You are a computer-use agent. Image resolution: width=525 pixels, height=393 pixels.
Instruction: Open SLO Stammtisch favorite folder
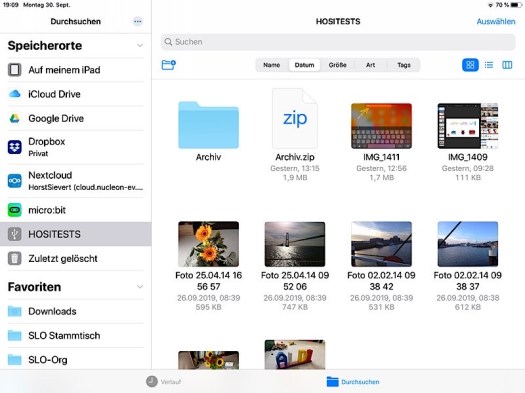[x=76, y=335]
